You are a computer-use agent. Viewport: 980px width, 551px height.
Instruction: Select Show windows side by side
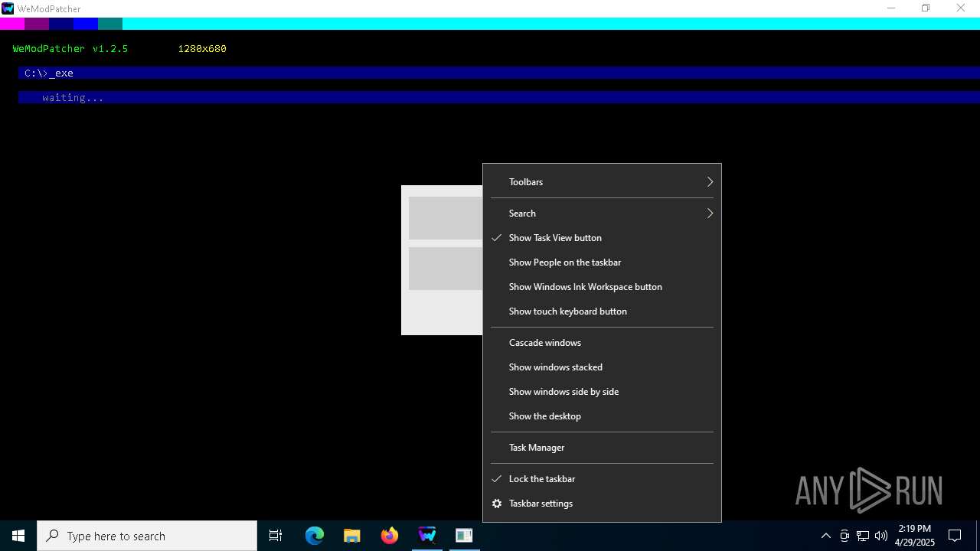pyautogui.click(x=602, y=392)
